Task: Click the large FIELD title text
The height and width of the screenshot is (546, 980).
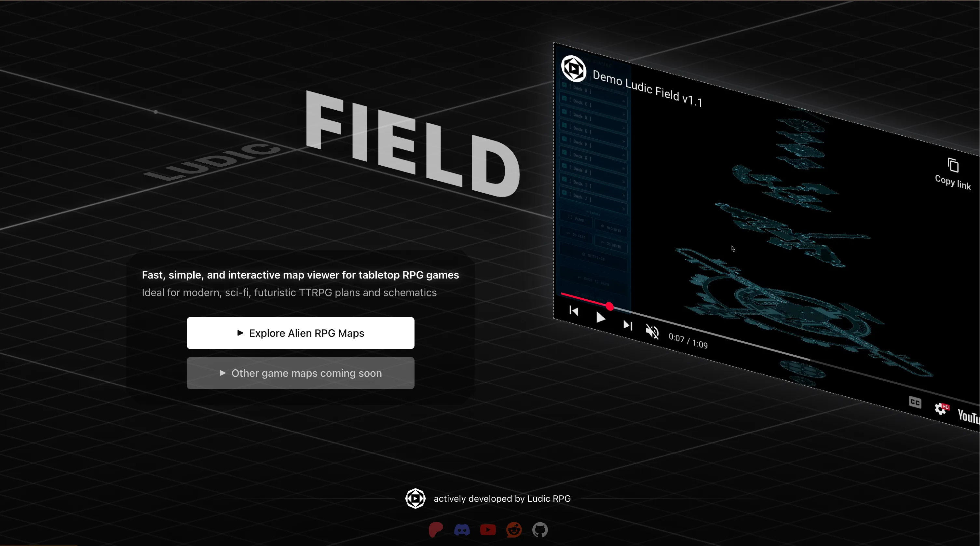Action: 412,144
